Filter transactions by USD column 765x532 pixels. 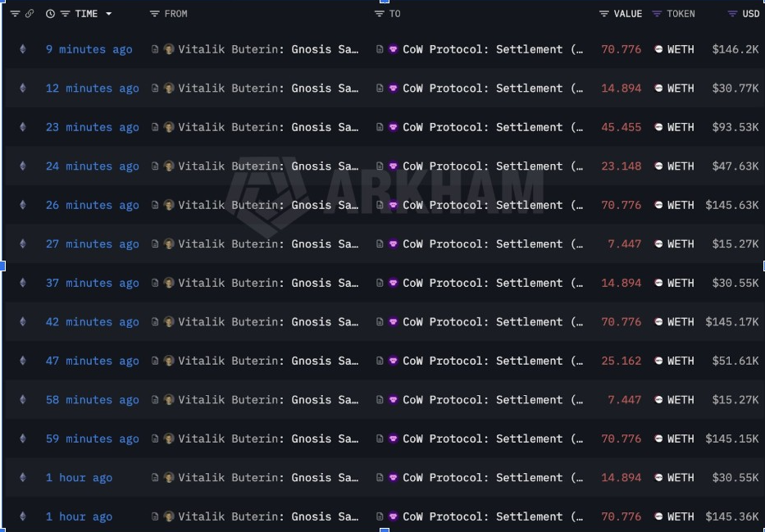pos(732,14)
